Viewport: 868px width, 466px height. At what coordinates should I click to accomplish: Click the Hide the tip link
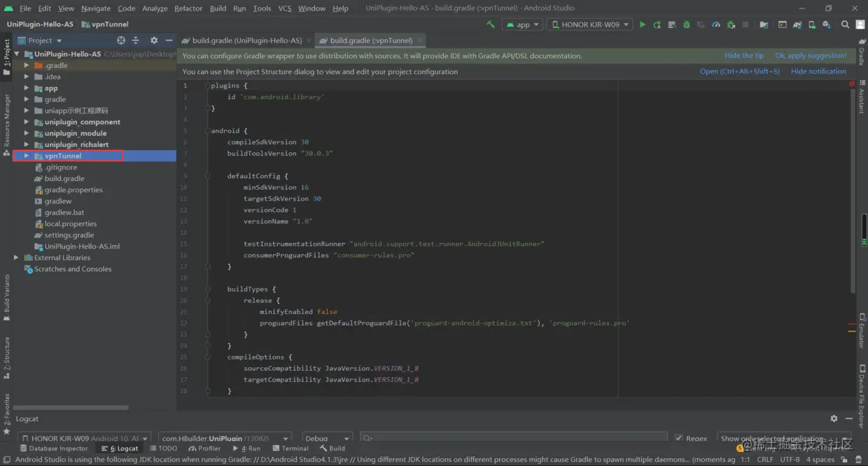click(744, 55)
